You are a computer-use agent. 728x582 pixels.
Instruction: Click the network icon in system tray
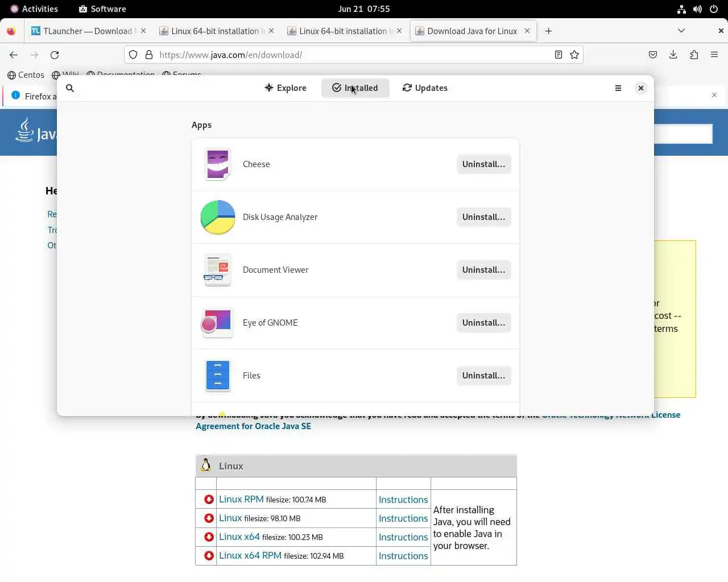point(681,9)
